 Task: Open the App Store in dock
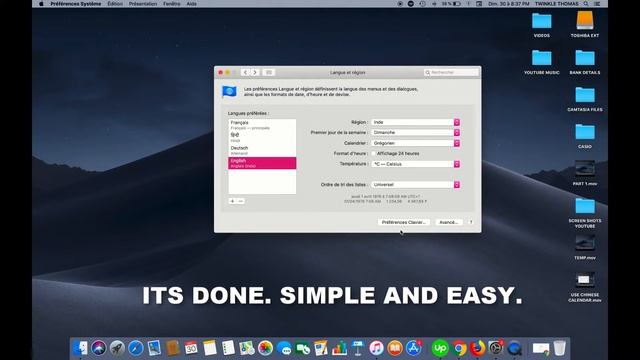click(413, 348)
